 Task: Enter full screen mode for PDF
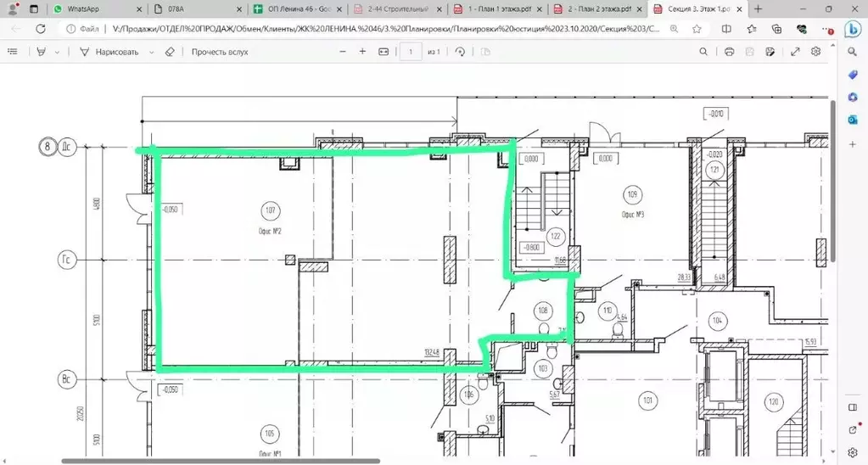click(795, 52)
